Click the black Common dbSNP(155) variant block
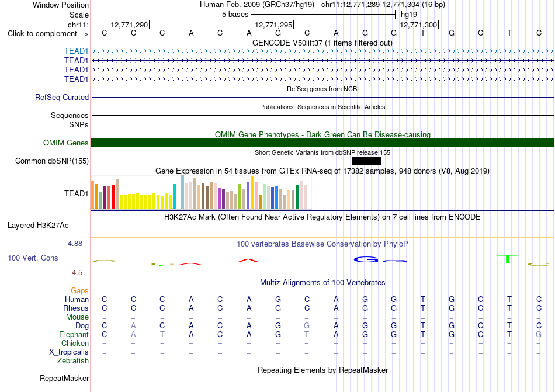This screenshot has width=555, height=392. pyautogui.click(x=366, y=161)
